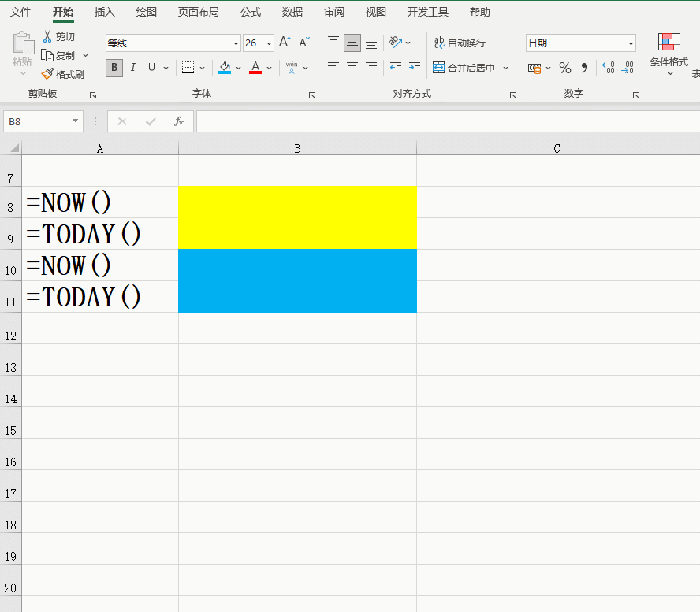Click the Paste clipboard icon

point(23,43)
